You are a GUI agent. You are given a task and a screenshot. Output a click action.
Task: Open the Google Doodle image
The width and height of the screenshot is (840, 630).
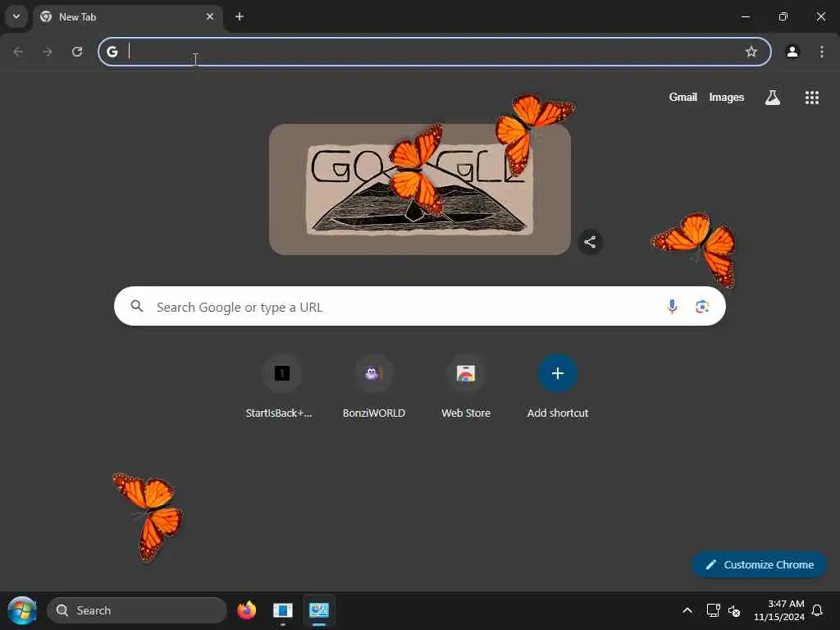[420, 189]
